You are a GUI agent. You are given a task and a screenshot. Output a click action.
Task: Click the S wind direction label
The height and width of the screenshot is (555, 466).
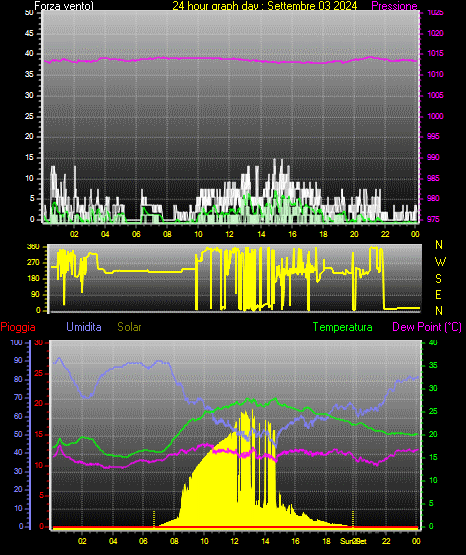pos(438,279)
